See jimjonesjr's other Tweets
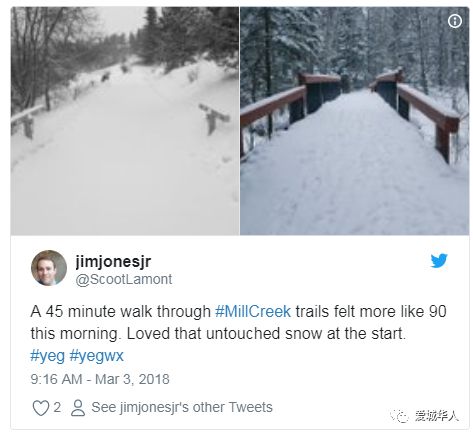The height and width of the screenshot is (436, 473). pos(182,407)
